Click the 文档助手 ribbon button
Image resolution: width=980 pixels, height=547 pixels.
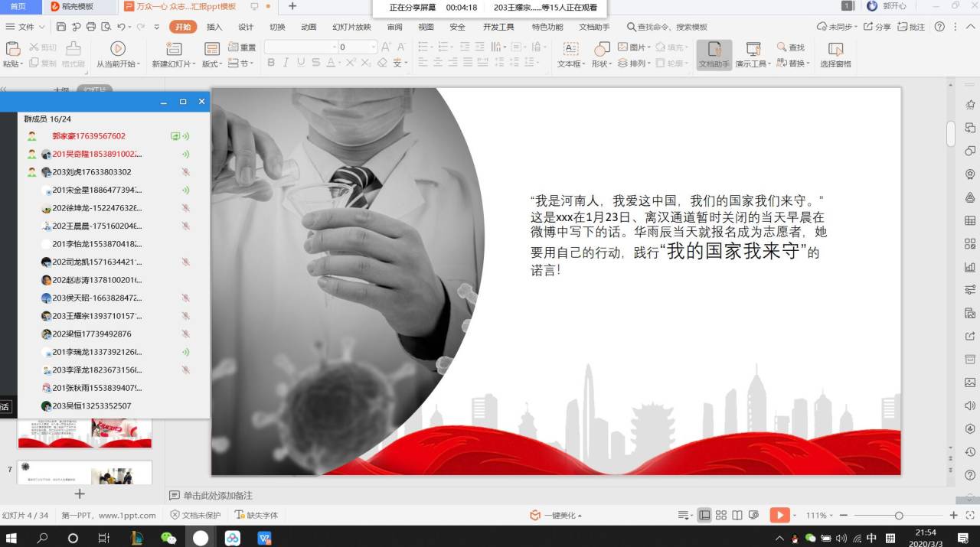click(x=714, y=54)
